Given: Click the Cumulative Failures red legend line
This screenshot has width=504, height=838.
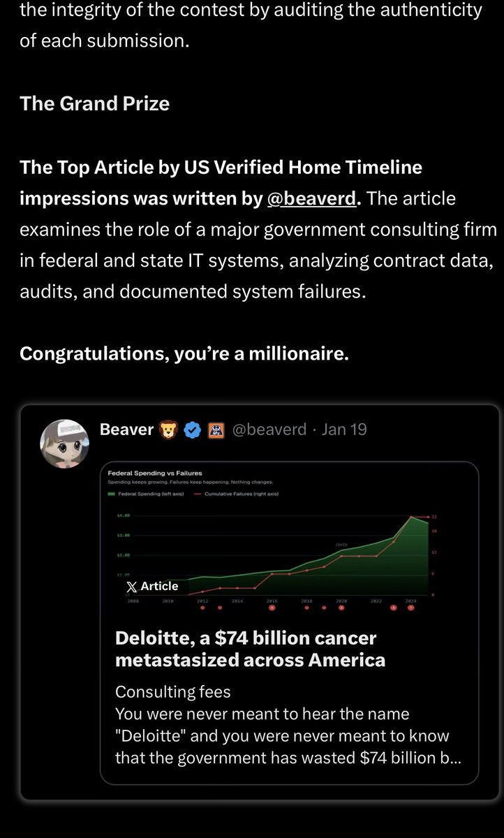Looking at the screenshot, I should [196, 494].
